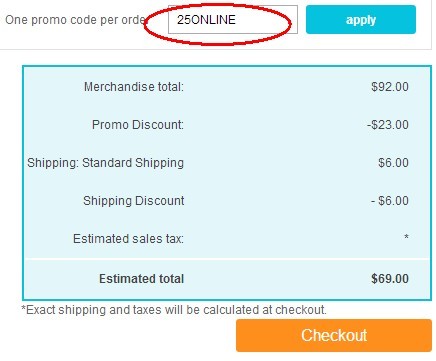This screenshot has height=361, width=436.
Task: Click the exact shipping and taxes footnote
Action: click(x=174, y=310)
